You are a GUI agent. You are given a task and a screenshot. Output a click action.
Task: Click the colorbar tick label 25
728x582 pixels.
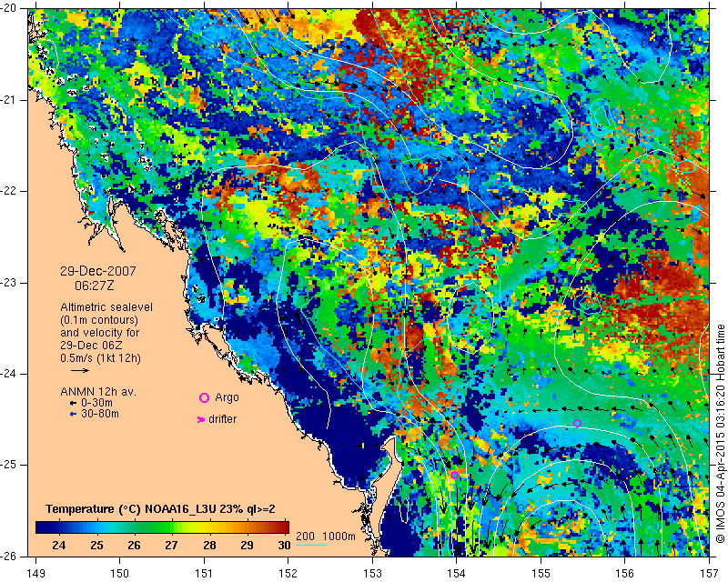[x=96, y=545]
